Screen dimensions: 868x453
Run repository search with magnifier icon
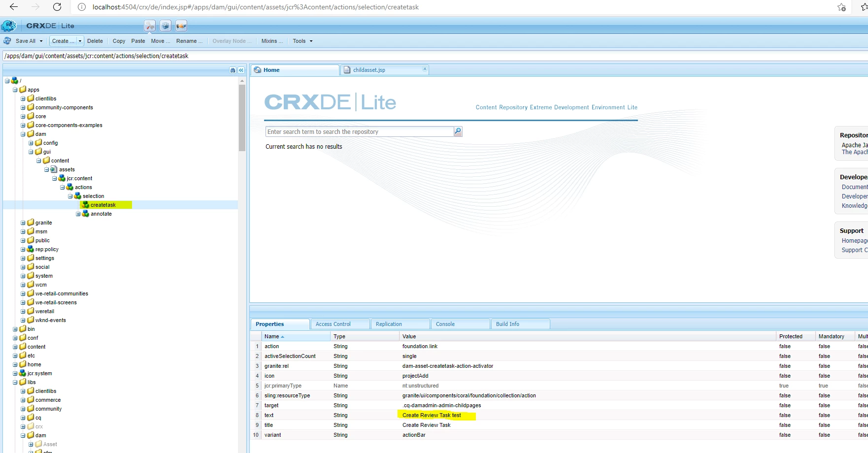coord(458,131)
